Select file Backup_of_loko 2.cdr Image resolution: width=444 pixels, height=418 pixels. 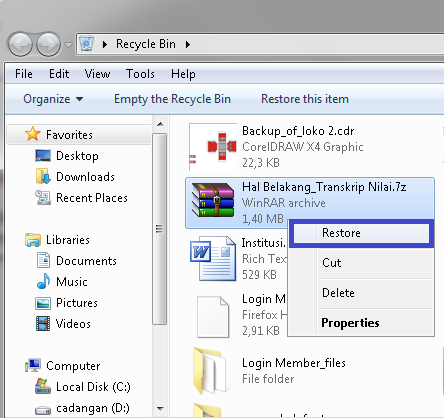tap(298, 131)
